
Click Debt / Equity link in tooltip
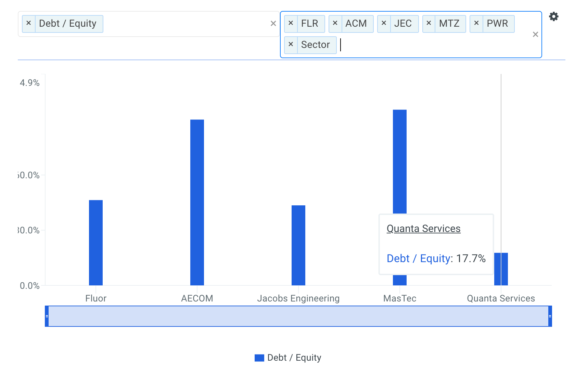418,258
